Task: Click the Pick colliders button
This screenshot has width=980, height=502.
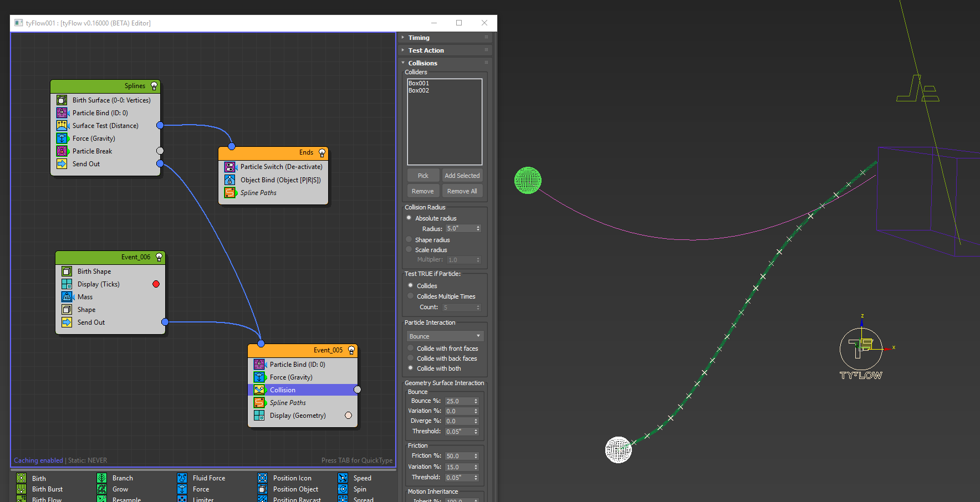Action: (423, 176)
